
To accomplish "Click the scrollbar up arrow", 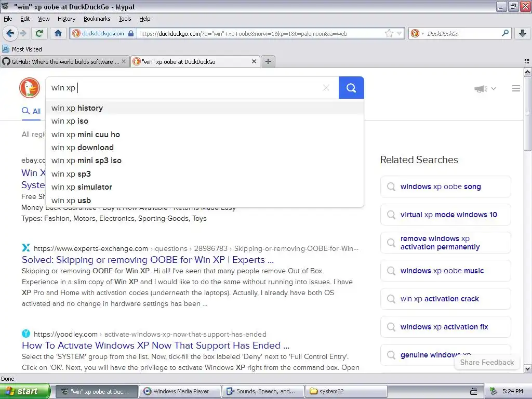I will (x=527, y=72).
